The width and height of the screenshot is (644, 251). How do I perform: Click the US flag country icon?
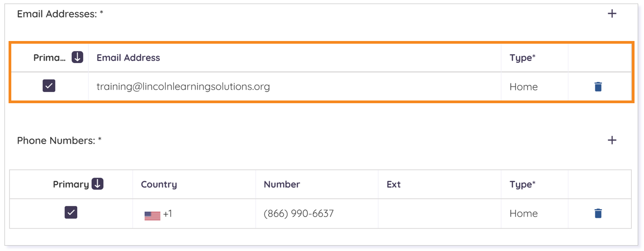[152, 215]
